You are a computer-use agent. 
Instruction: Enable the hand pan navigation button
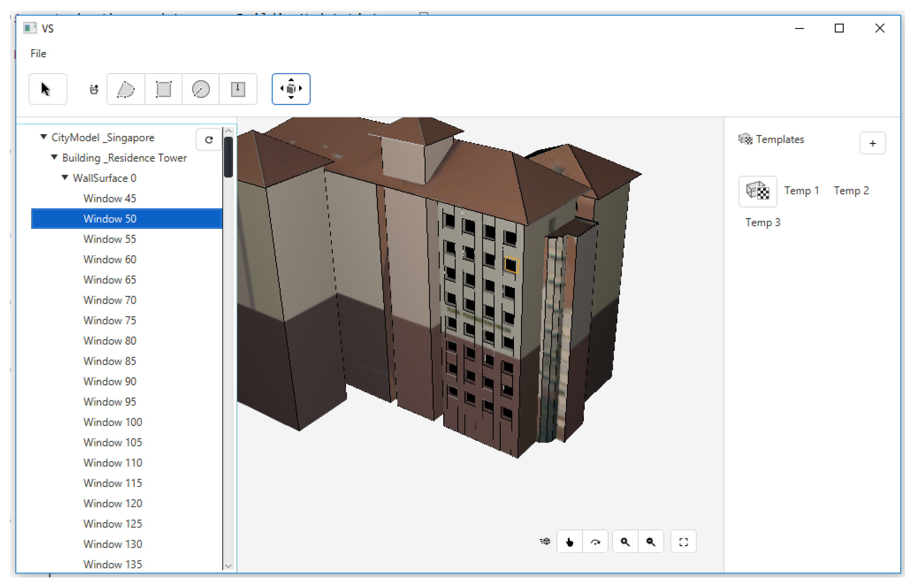click(x=569, y=541)
